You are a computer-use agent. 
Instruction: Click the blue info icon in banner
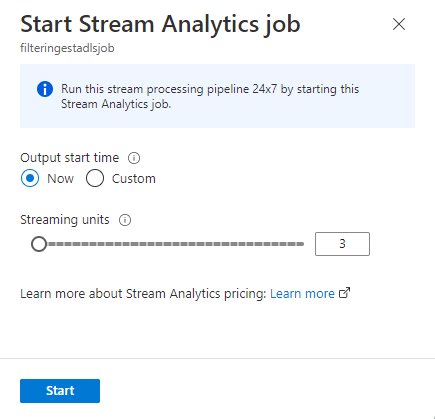tap(45, 89)
